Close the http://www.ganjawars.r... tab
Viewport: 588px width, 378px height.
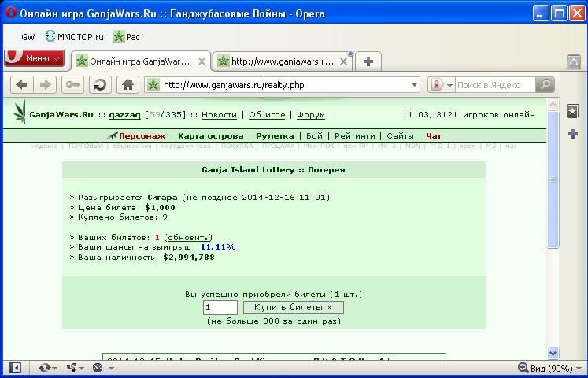pos(343,61)
